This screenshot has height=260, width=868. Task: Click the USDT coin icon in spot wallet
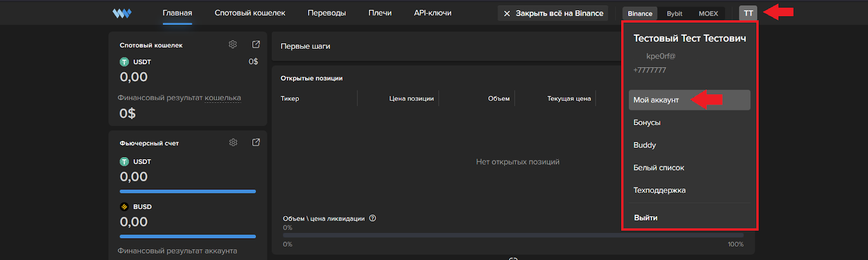click(124, 62)
